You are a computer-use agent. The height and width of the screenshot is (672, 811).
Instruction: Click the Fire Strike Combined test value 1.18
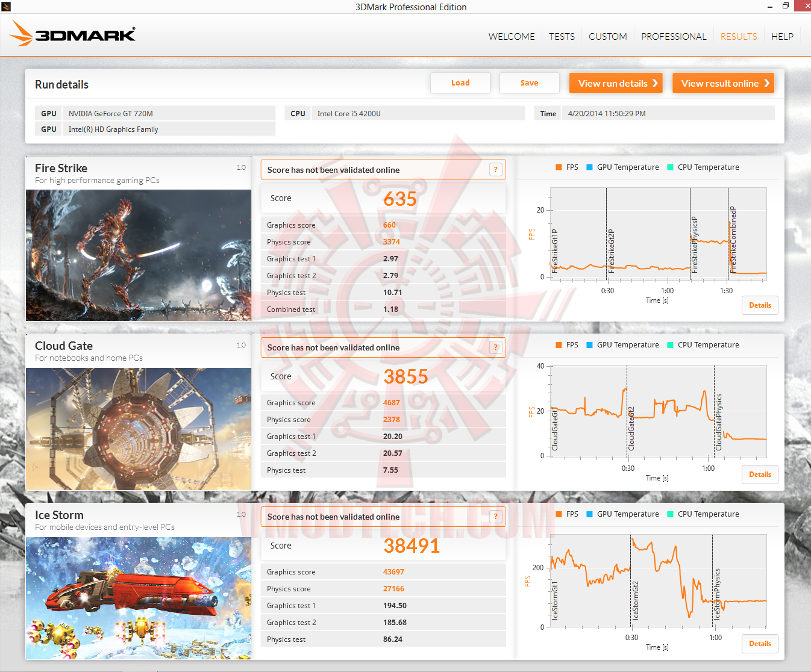390,310
